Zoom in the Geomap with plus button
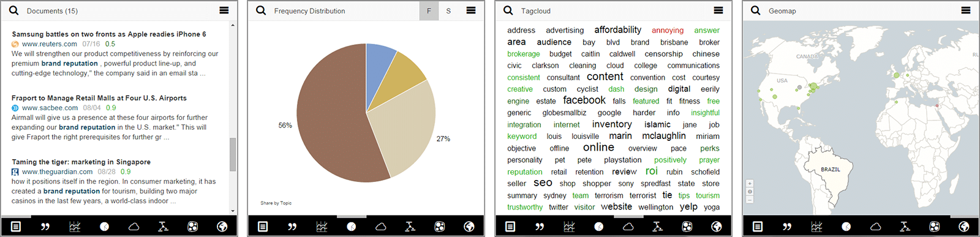980x237 pixels. pyautogui.click(x=750, y=184)
